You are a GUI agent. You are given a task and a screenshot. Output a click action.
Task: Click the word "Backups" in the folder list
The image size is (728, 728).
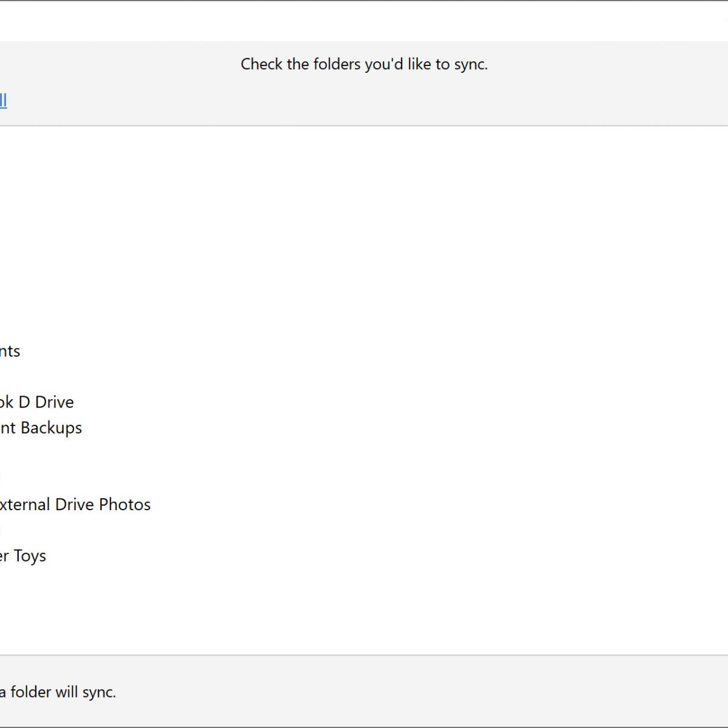click(x=52, y=428)
